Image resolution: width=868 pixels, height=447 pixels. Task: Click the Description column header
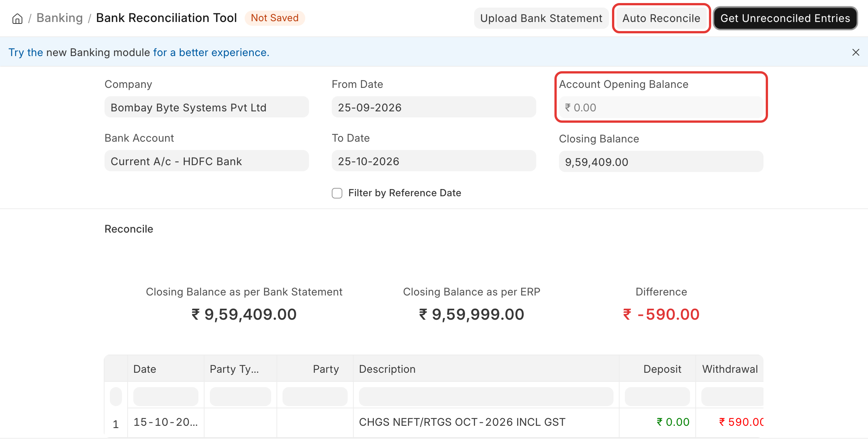tap(486, 369)
